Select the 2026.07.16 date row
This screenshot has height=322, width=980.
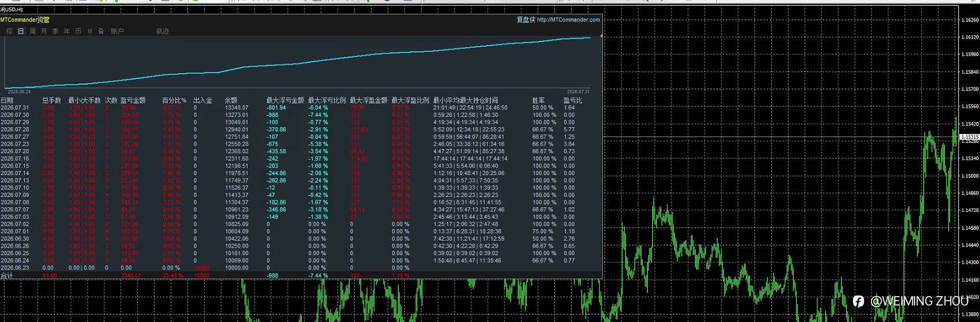(x=15, y=158)
